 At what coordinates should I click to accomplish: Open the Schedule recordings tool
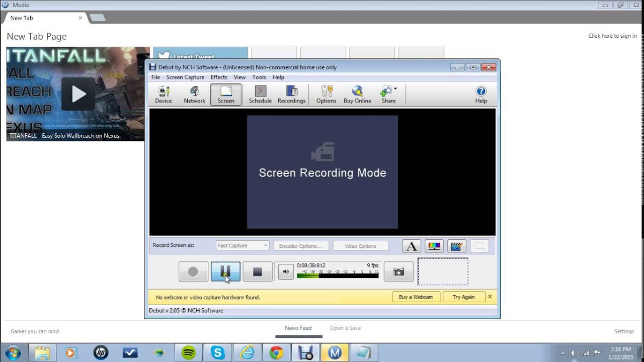260,95
